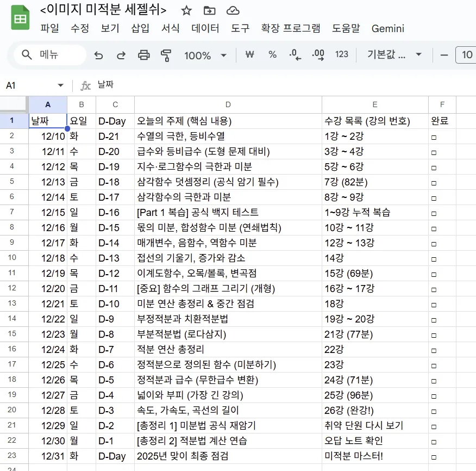Open the 삽입 menu
Image resolution: width=476 pixels, height=471 pixels.
click(x=140, y=28)
